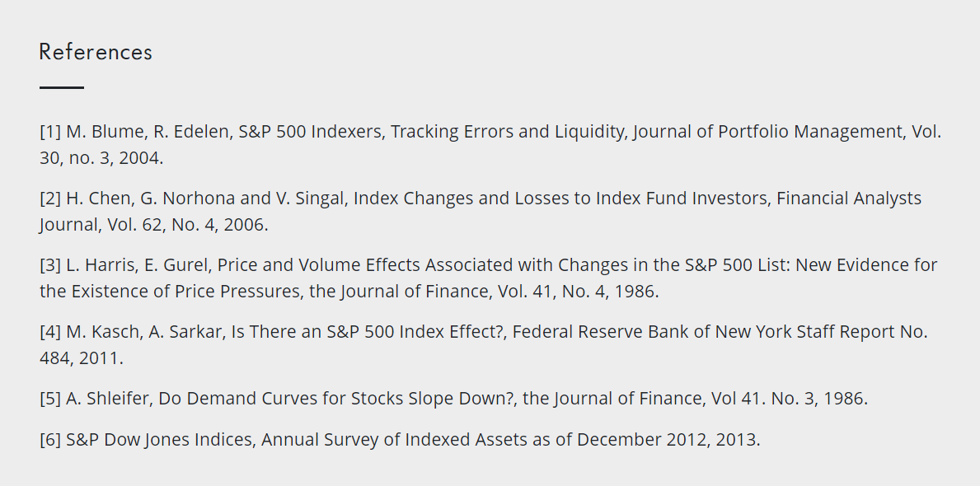Image resolution: width=980 pixels, height=486 pixels.
Task: Select reference [4] by Kasch and Sarkar
Action: [x=484, y=344]
